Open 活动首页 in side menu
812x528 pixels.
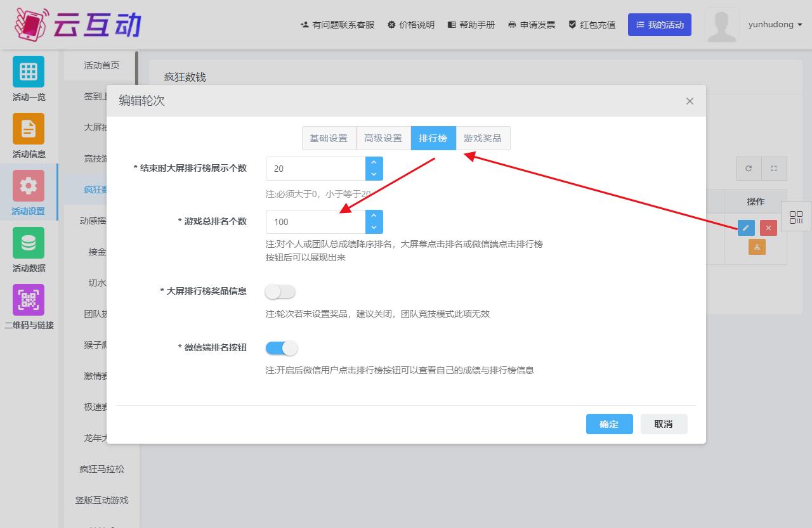click(101, 65)
